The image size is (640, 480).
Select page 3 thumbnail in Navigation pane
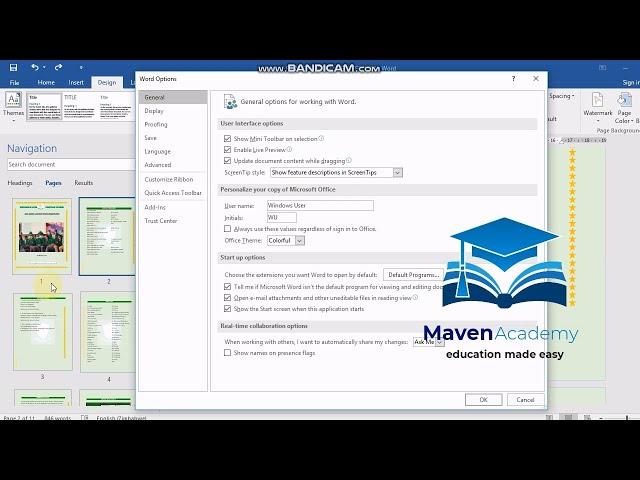[x=42, y=331]
